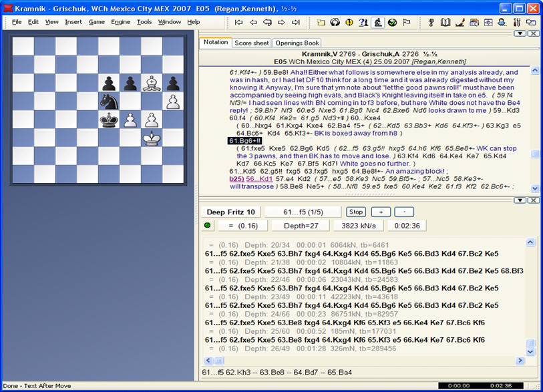Click the chess knight icon in toolbar
Viewport: 543px width, 392px height.
coord(377,22)
